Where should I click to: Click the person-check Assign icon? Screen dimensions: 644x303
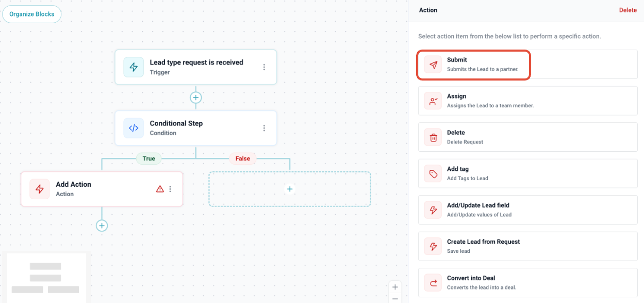pyautogui.click(x=433, y=101)
